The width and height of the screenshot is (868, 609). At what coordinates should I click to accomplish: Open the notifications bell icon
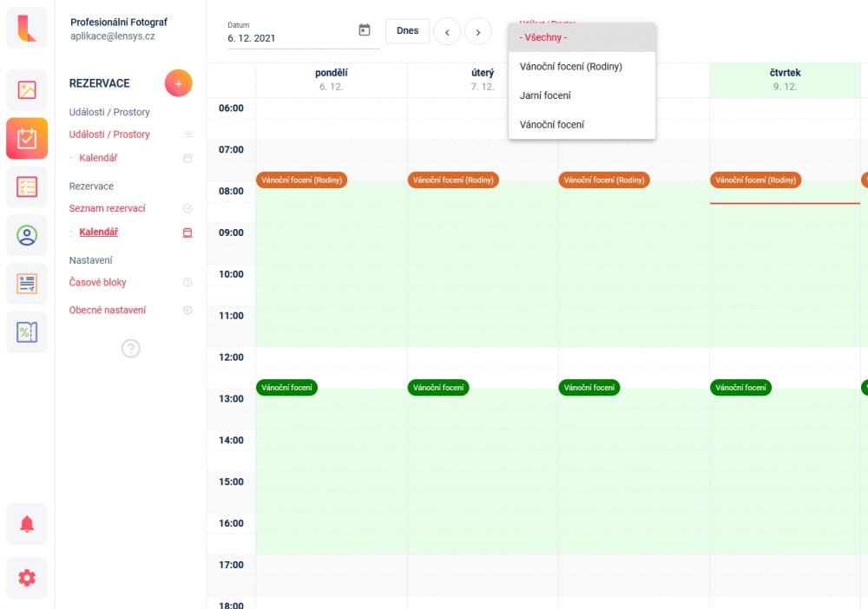tap(27, 524)
